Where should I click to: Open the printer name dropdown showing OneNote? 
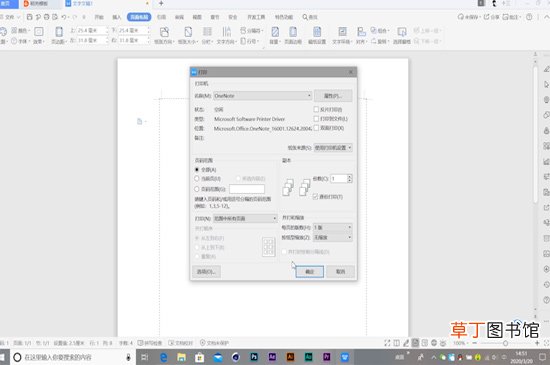click(262, 96)
